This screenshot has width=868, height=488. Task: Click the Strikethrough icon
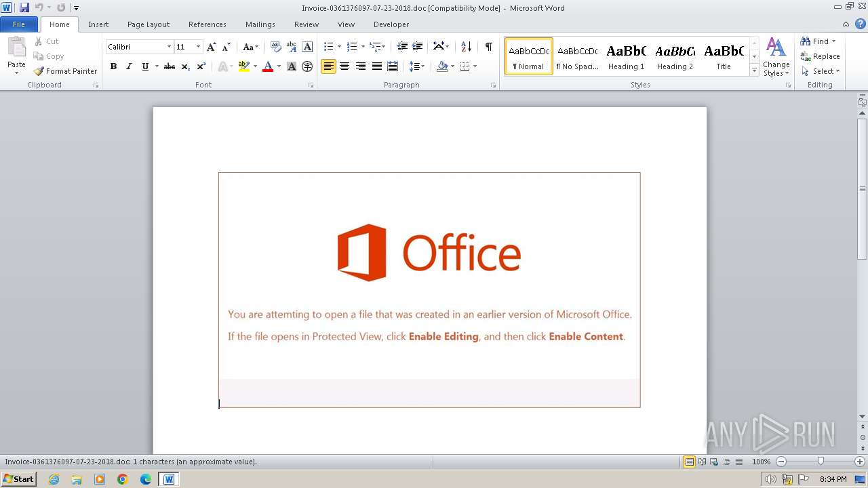click(x=170, y=66)
